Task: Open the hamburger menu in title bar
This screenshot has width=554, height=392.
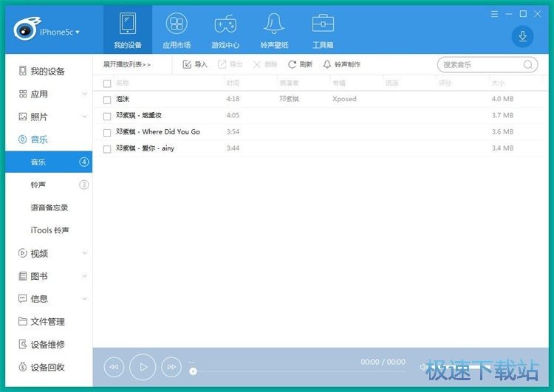Action: [x=495, y=14]
